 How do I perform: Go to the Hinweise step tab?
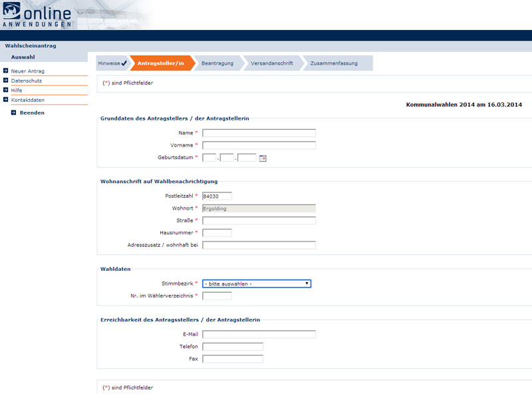coord(112,63)
